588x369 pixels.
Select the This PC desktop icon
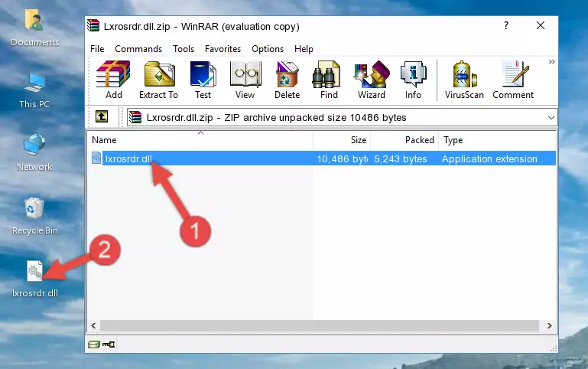(34, 91)
